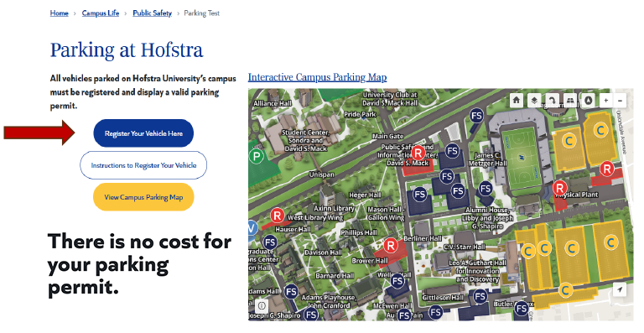
Task: Select the FS marker next to Joseph G. Shapiro
Action: pyautogui.click(x=311, y=315)
